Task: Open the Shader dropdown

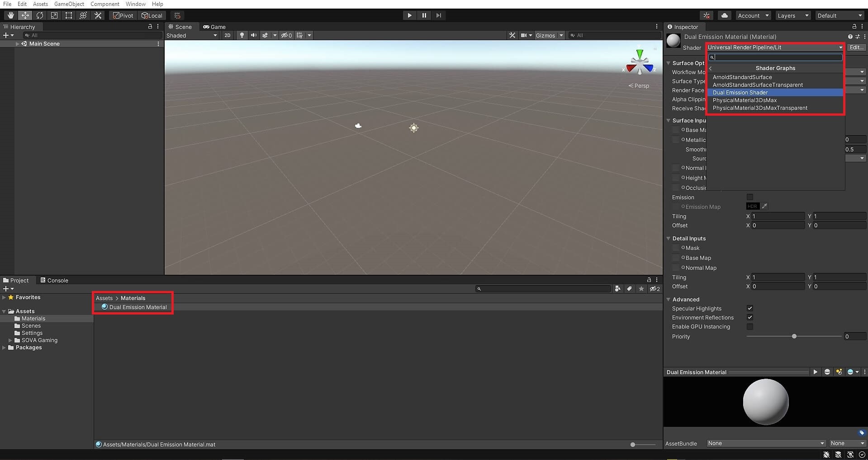Action: click(775, 47)
